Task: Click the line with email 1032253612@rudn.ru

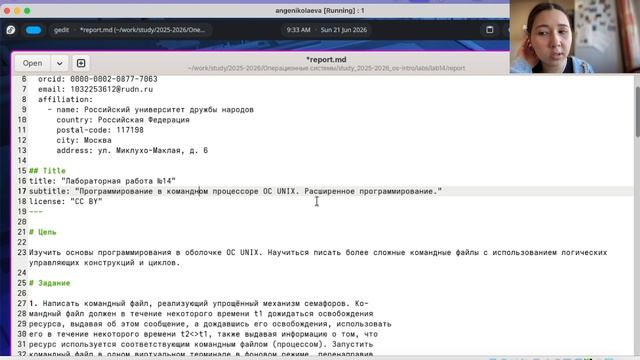Action: 96,89
